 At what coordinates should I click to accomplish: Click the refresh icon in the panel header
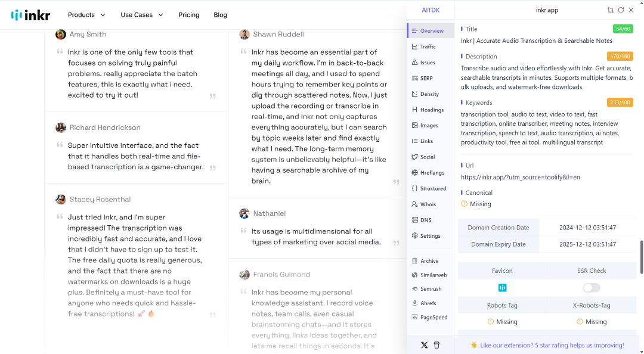point(621,10)
